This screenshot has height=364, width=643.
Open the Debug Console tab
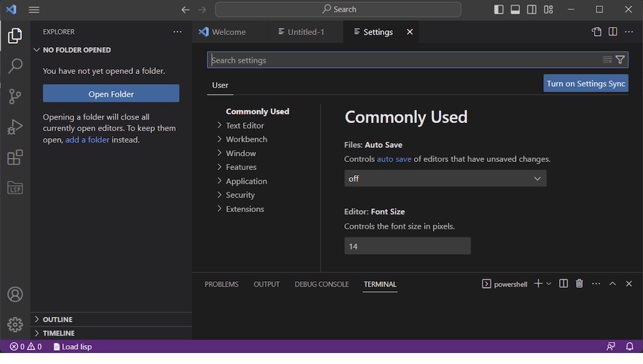(x=321, y=284)
